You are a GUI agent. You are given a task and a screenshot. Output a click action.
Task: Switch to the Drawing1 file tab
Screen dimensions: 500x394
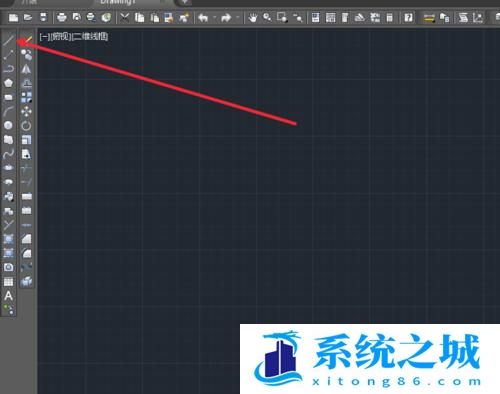(x=117, y=2)
